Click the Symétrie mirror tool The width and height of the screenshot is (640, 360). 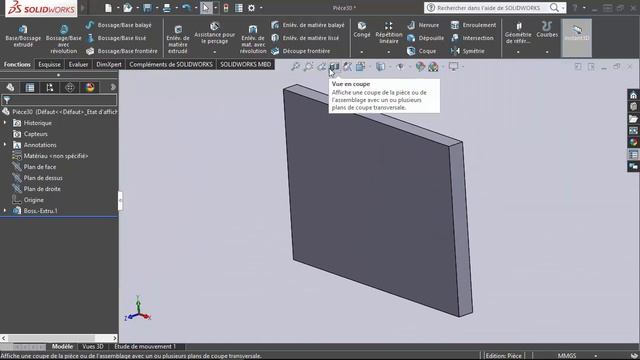click(467, 51)
